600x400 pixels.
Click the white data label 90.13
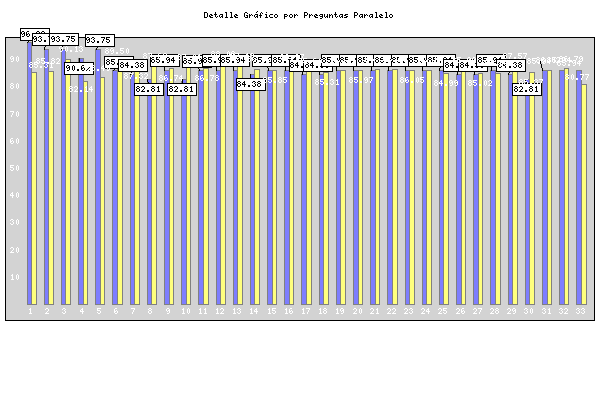point(71,49)
